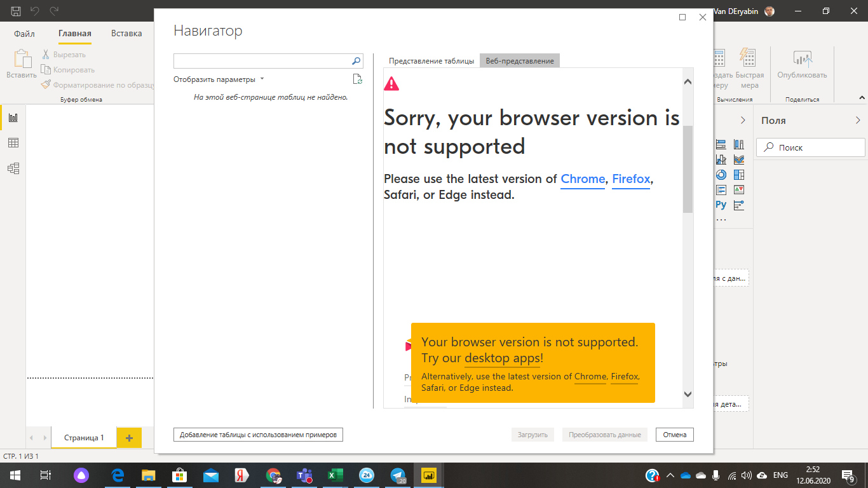Open the Data view table icon
This screenshot has width=868, height=488.
pos(13,143)
